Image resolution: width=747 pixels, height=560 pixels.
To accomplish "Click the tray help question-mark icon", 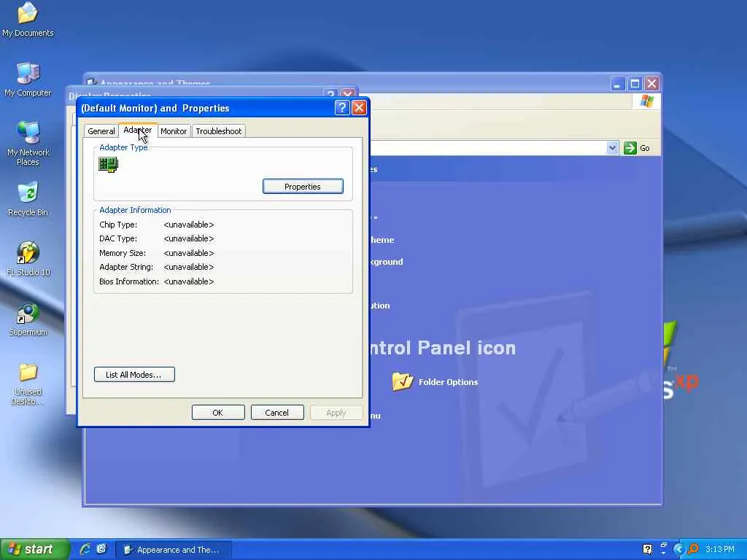I will pos(647,549).
